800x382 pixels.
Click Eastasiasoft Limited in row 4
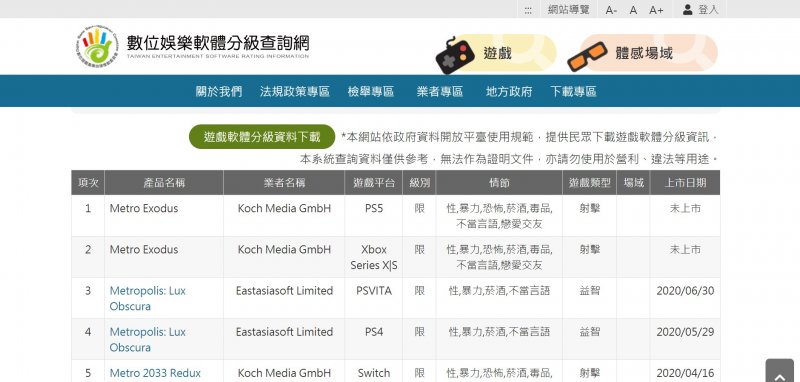(x=284, y=332)
